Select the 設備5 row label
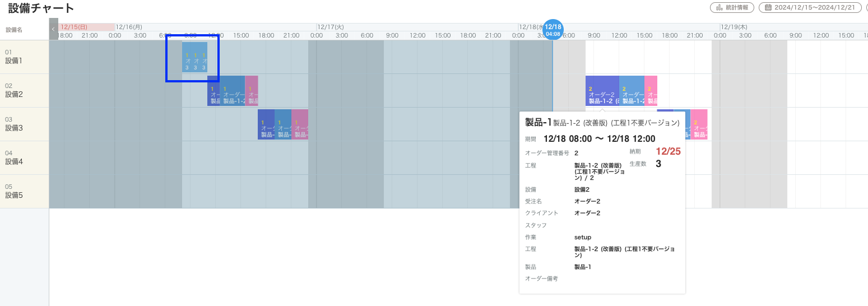 point(25,191)
